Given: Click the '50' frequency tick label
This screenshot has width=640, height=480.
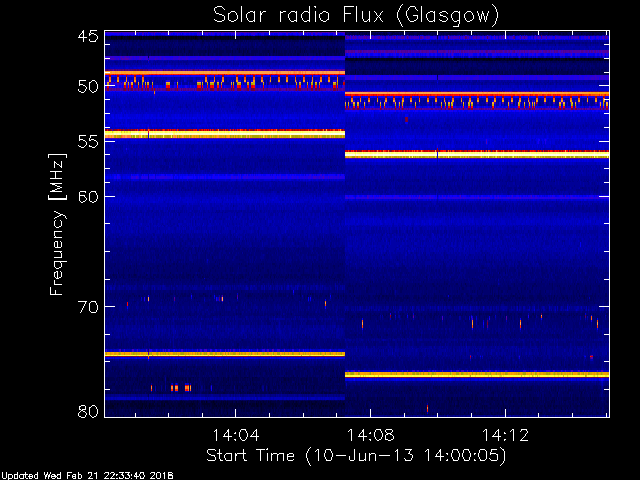Looking at the screenshot, I should pos(88,87).
